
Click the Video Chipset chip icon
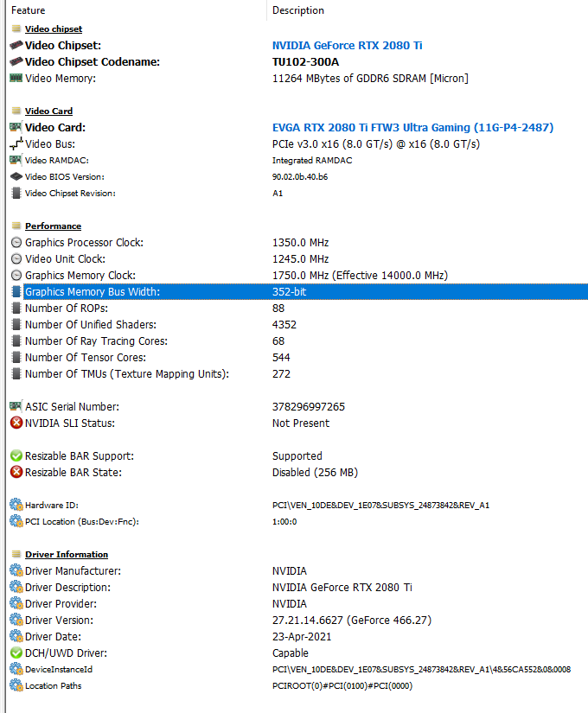[x=16, y=45]
